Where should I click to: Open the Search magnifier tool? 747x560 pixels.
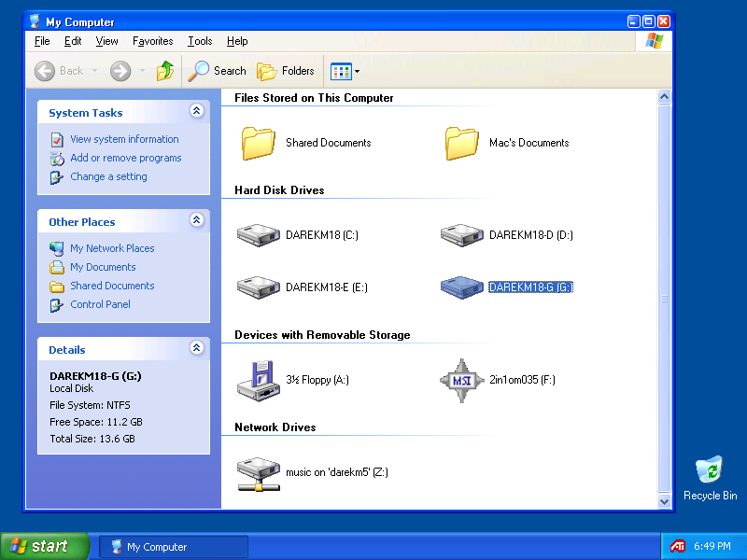point(198,71)
